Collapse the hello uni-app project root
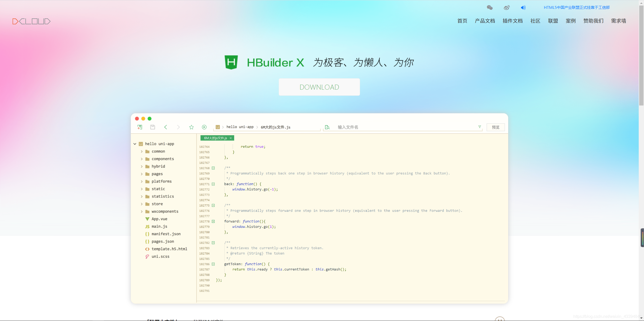 (x=135, y=144)
